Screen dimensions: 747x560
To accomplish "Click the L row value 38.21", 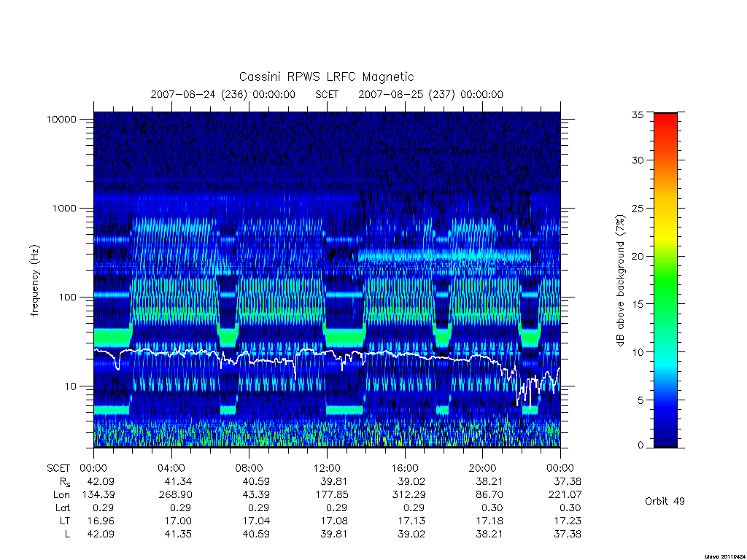I will pos(489,534).
